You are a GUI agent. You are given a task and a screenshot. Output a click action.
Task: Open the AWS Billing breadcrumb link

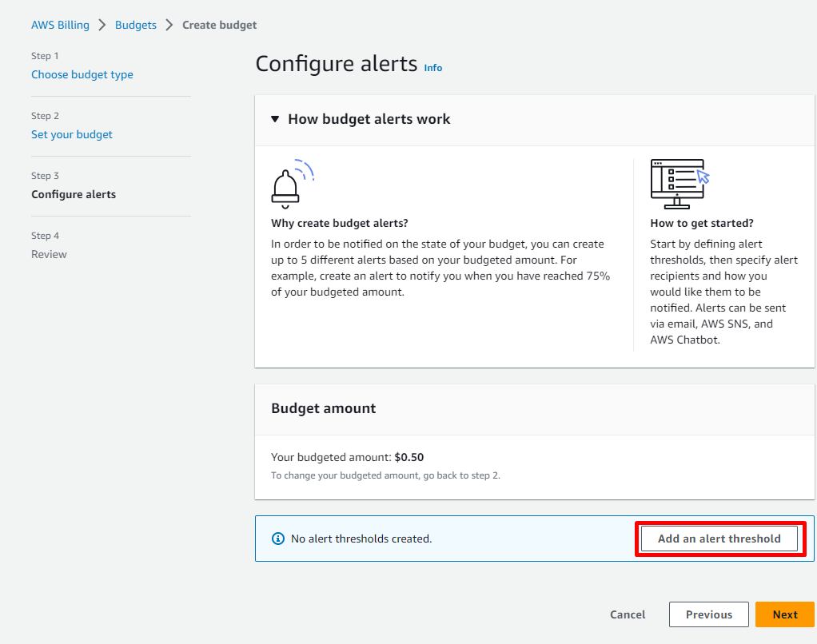click(x=60, y=25)
